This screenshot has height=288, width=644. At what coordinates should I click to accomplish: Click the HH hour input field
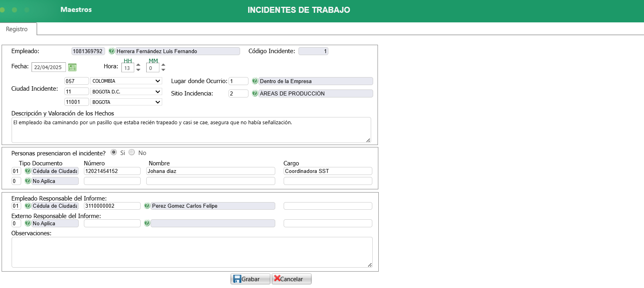(128, 68)
